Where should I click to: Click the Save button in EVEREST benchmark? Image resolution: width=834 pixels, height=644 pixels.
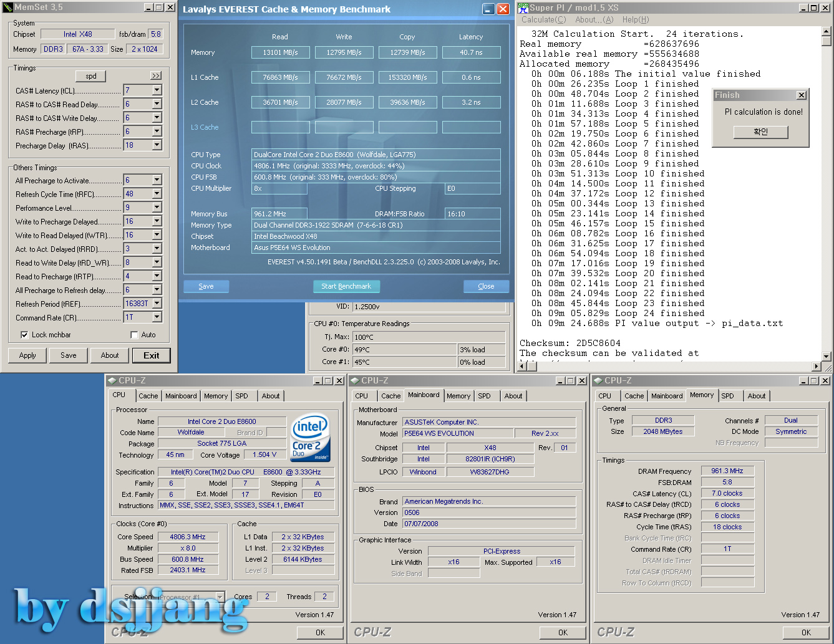[x=206, y=286]
